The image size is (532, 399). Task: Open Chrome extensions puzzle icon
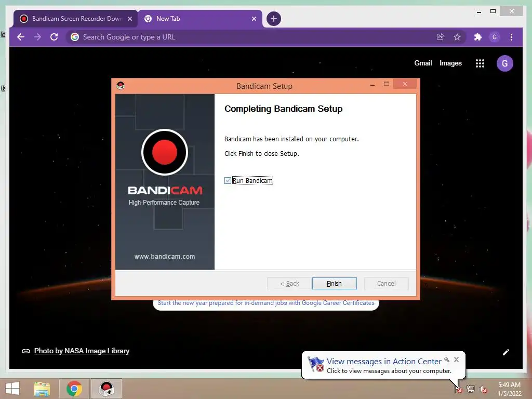point(478,37)
